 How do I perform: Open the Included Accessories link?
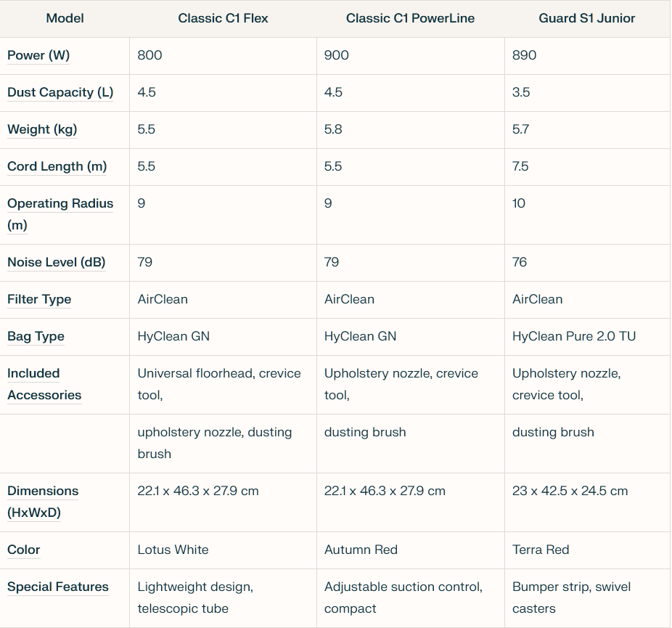pyautogui.click(x=44, y=384)
